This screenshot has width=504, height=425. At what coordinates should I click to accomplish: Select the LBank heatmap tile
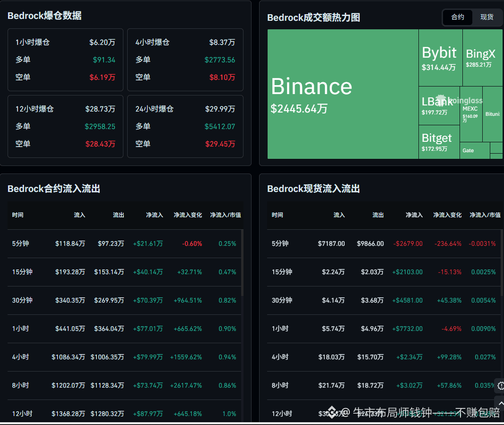pos(439,106)
